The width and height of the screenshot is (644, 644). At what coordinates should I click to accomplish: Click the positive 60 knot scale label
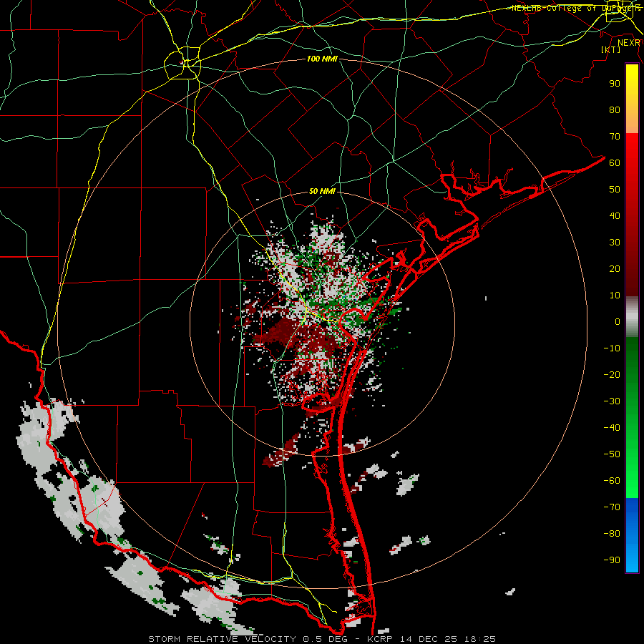tap(615, 162)
